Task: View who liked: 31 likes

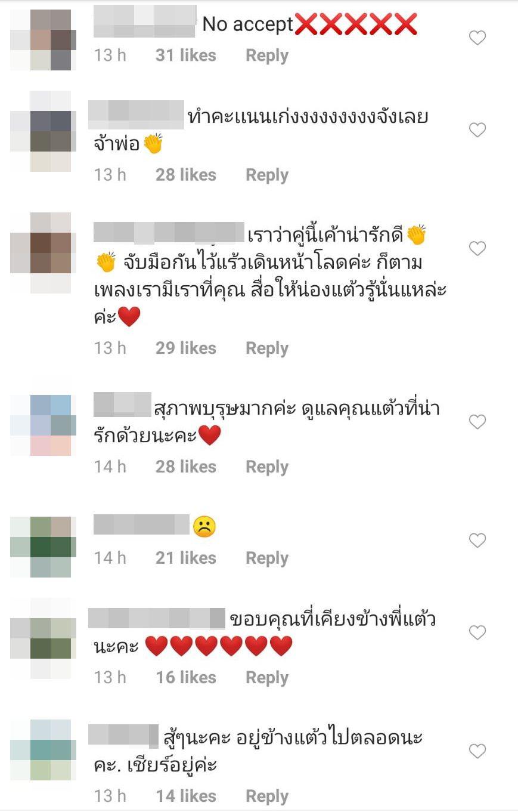Action: click(186, 55)
